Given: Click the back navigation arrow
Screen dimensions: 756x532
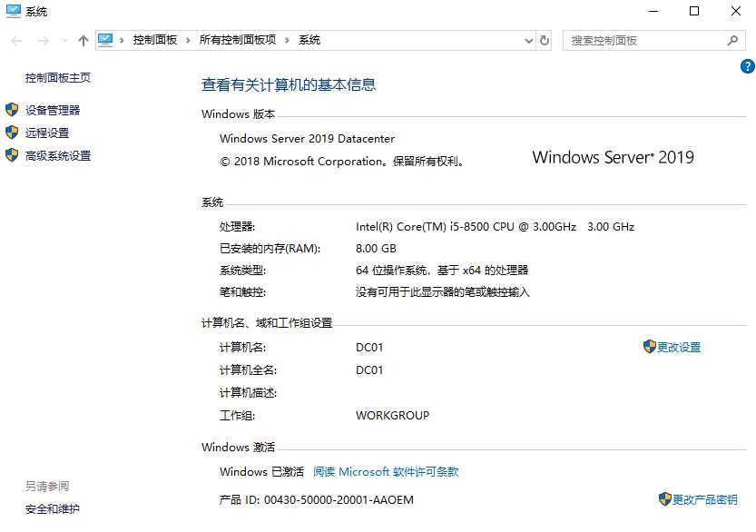Looking at the screenshot, I should pos(16,41).
